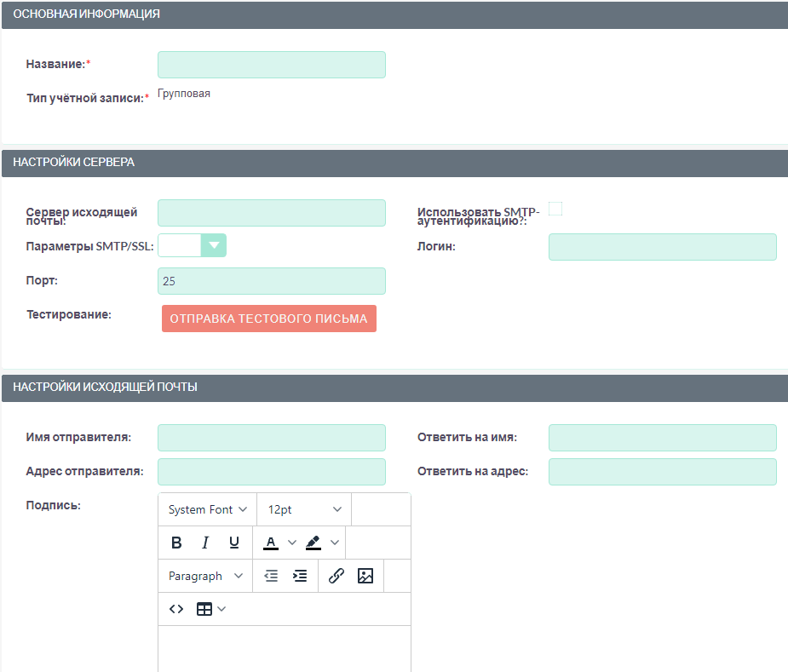Screen dimensions: 788x672
Task: Click the ОТПРАВКА ТЕСТОВОГО ПИСЬМА button
Action: pyautogui.click(x=269, y=319)
